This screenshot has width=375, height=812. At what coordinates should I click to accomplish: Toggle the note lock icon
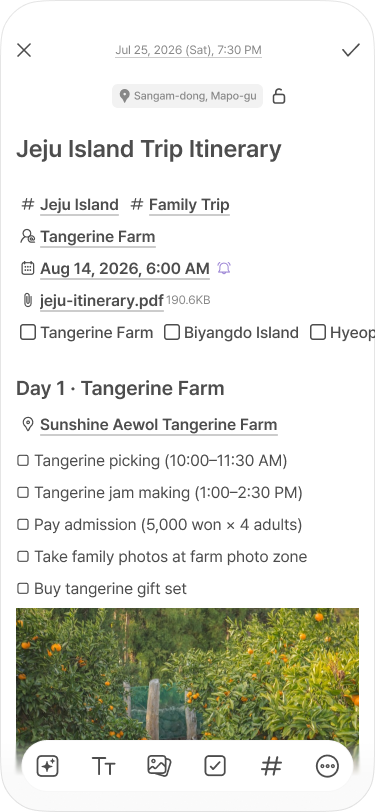(279, 96)
